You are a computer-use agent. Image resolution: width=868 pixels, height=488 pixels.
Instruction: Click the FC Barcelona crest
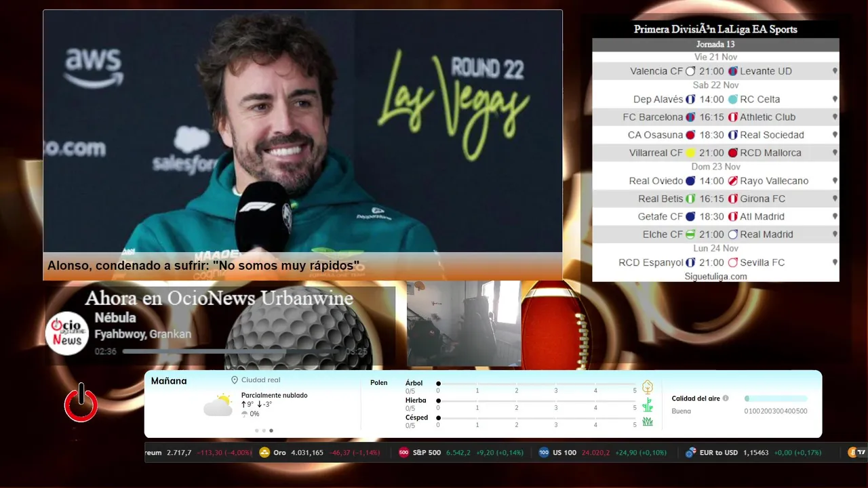pos(690,117)
